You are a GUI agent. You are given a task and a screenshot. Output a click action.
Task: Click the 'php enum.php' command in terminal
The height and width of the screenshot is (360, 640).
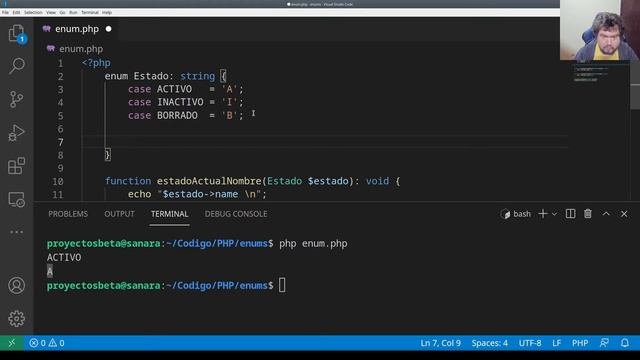click(313, 244)
